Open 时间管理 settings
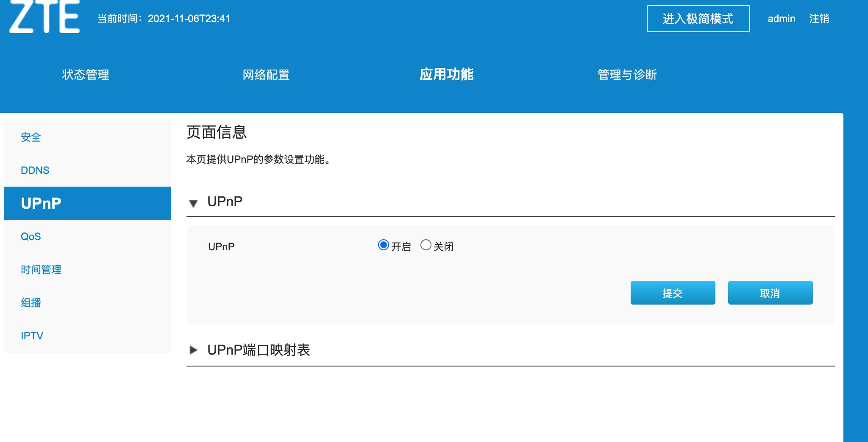This screenshot has width=868, height=442. click(41, 269)
